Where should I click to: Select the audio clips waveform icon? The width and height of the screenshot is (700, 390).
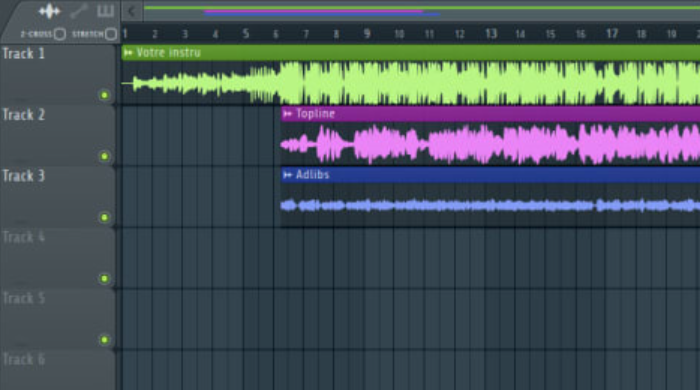pyautogui.click(x=49, y=11)
